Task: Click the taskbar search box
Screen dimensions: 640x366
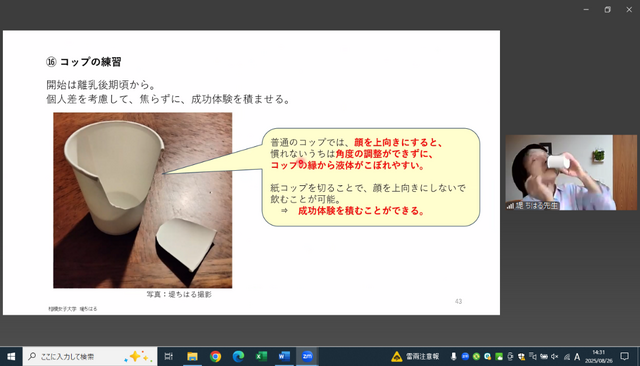Action: 90,356
